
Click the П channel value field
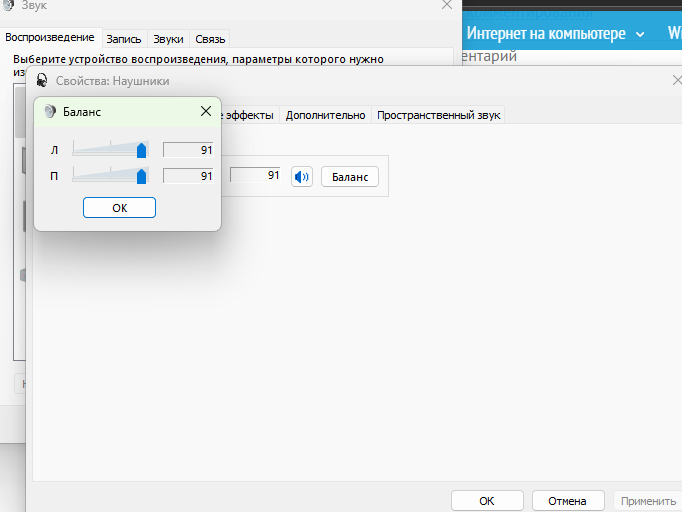pos(188,176)
